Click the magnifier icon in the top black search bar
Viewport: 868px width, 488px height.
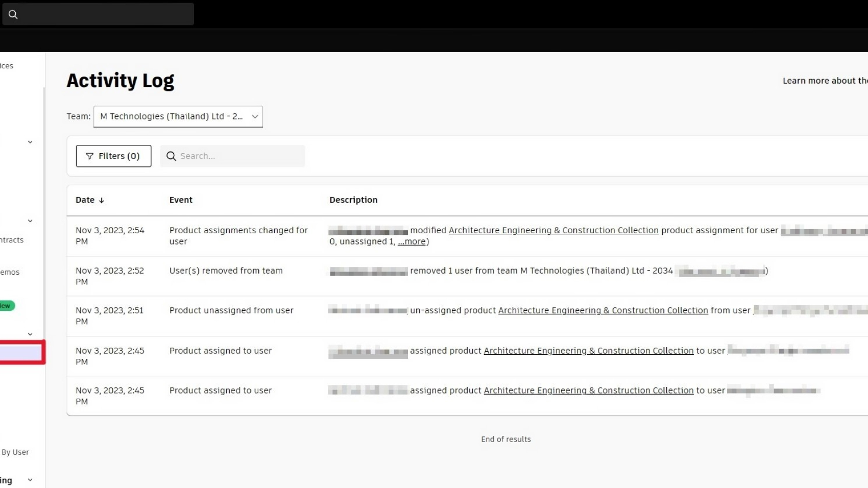[x=13, y=14]
